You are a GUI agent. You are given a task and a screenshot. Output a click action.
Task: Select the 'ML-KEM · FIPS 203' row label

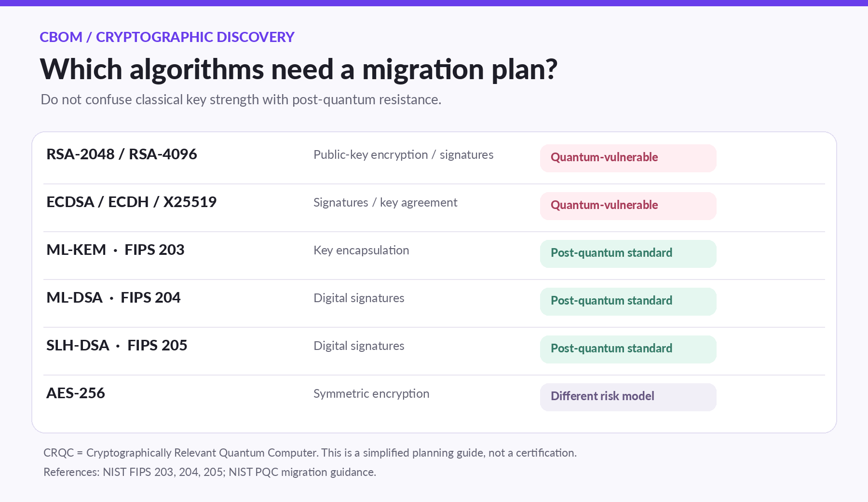pos(115,250)
